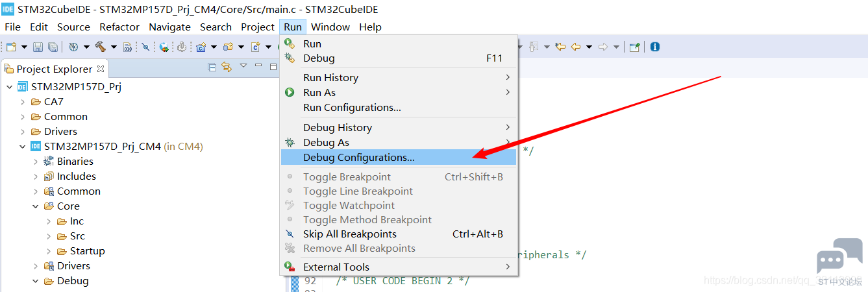Open the File menu

12,27
